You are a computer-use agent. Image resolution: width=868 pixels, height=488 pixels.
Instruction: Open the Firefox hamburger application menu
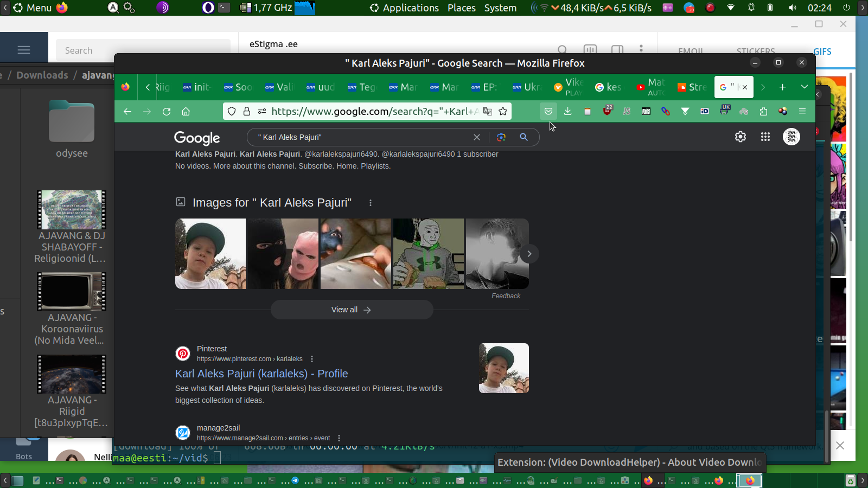pyautogui.click(x=802, y=111)
